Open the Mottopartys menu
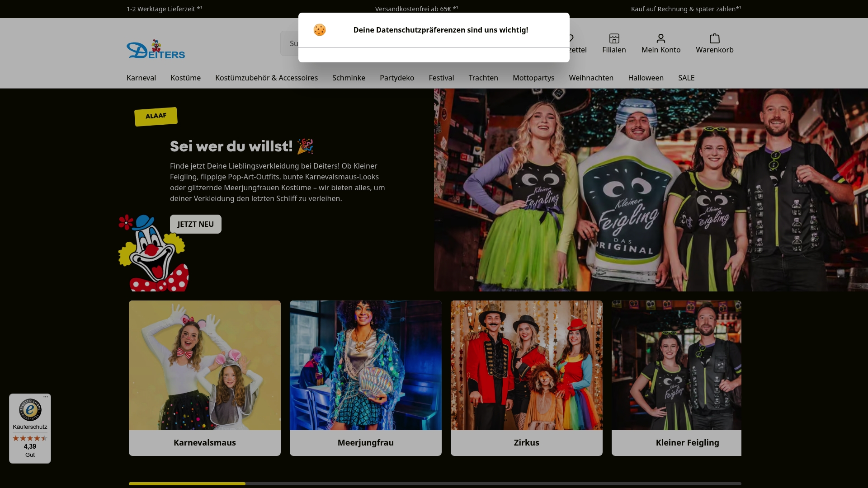Image resolution: width=868 pixels, height=488 pixels. [x=533, y=78]
